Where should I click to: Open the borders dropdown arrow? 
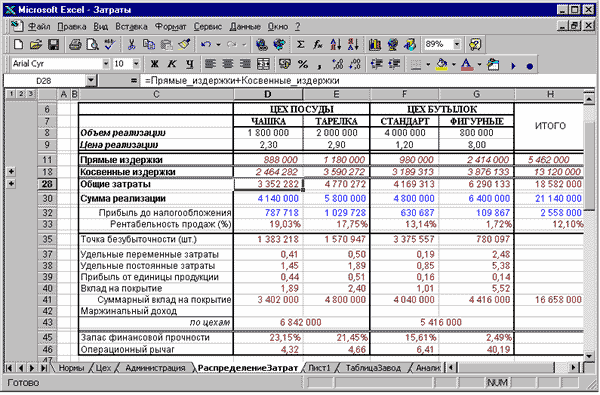[x=428, y=64]
